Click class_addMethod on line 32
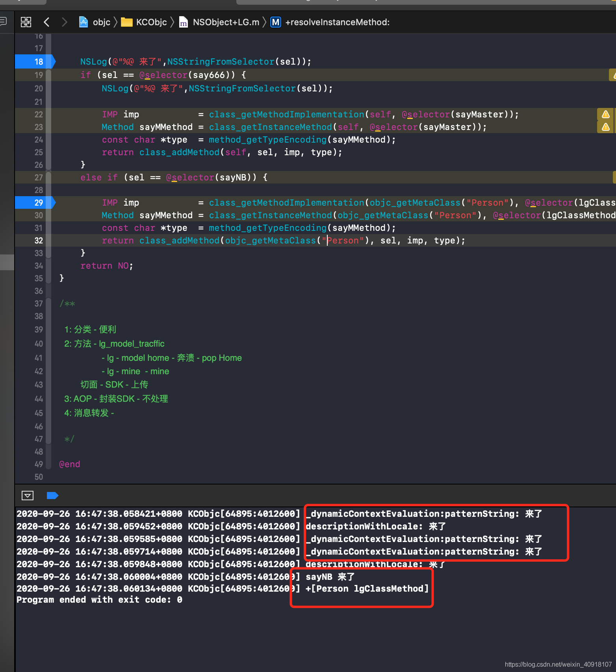This screenshot has height=672, width=616. (179, 240)
